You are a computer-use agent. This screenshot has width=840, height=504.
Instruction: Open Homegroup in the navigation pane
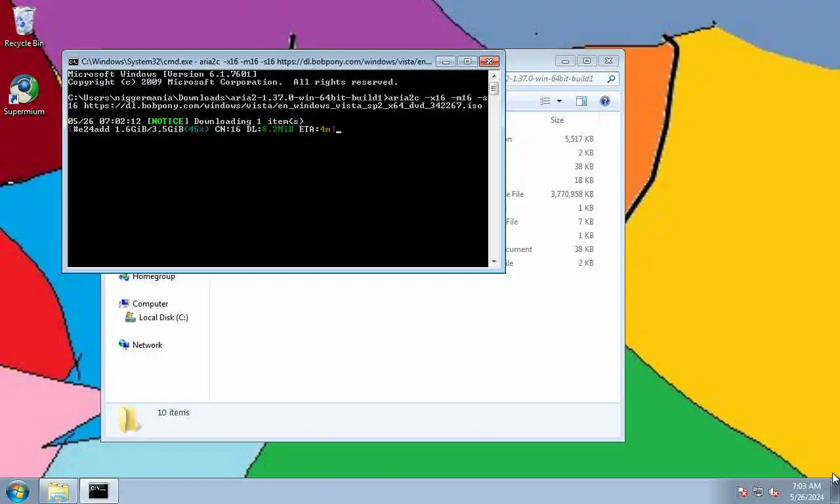point(154,276)
